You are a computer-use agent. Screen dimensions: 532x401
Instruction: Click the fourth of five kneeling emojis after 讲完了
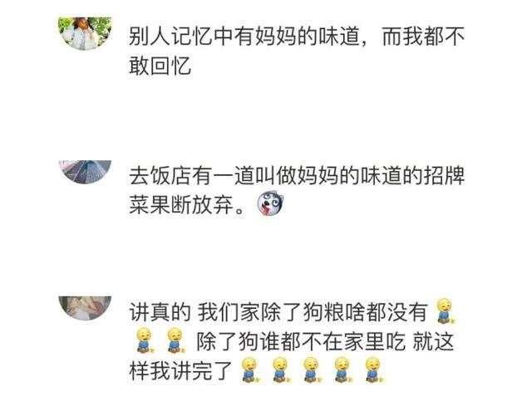click(x=342, y=370)
